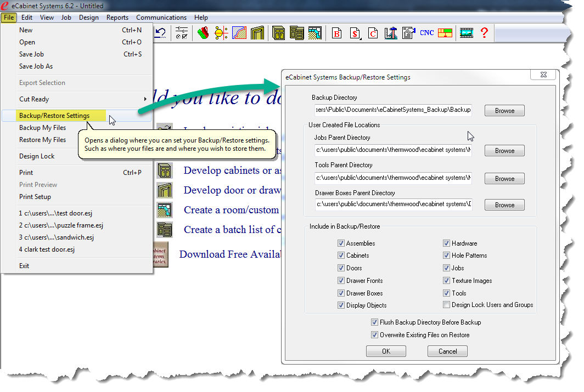Viewport: 584px width, 392px height.
Task: Open recent file puzzle frame.esj
Action: (61, 225)
